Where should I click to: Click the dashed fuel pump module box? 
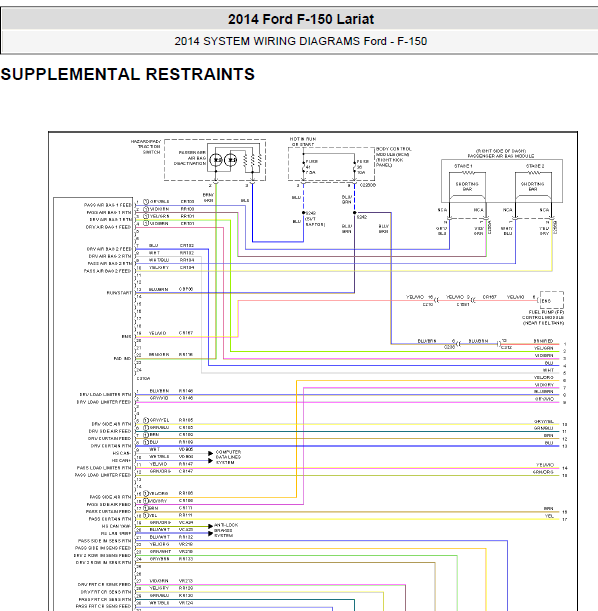(x=552, y=300)
